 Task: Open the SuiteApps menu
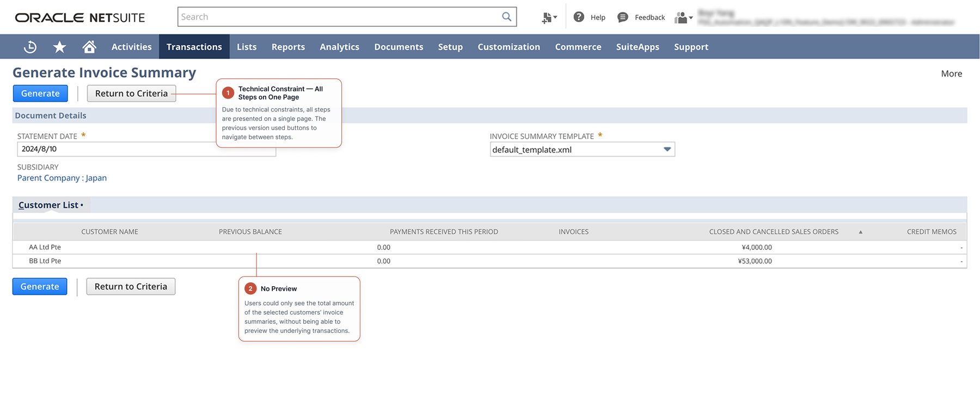pos(638,47)
